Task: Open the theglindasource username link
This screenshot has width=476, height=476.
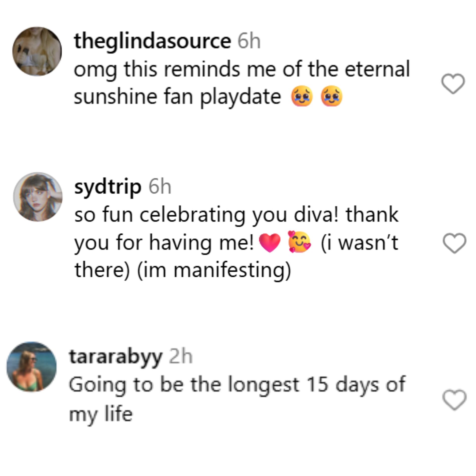Action: click(x=152, y=41)
